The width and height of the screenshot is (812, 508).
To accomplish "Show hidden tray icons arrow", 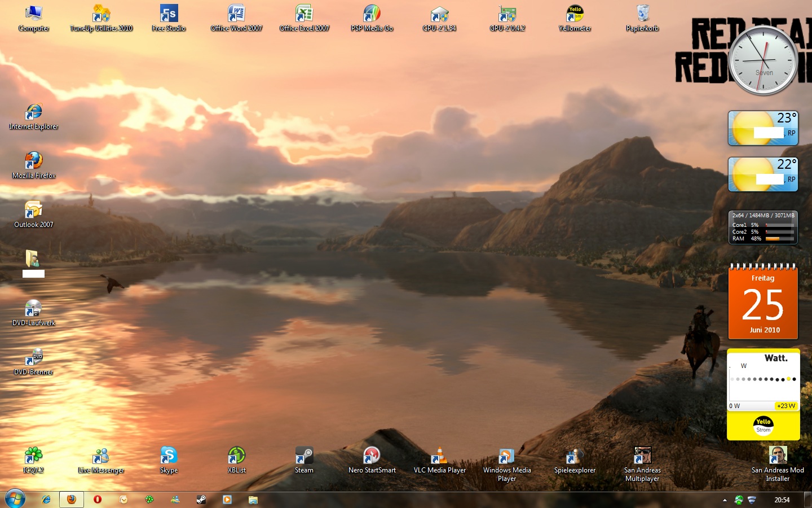I will 725,500.
